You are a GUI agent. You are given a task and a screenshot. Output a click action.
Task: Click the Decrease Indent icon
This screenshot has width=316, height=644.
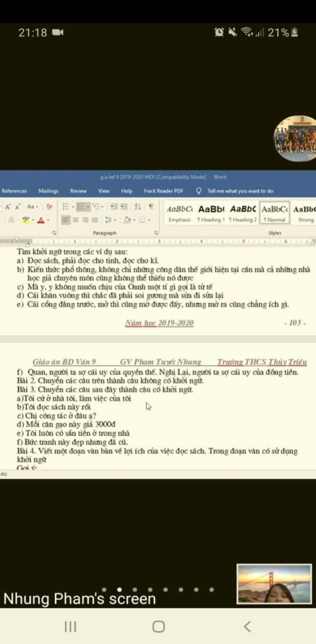tap(114, 206)
